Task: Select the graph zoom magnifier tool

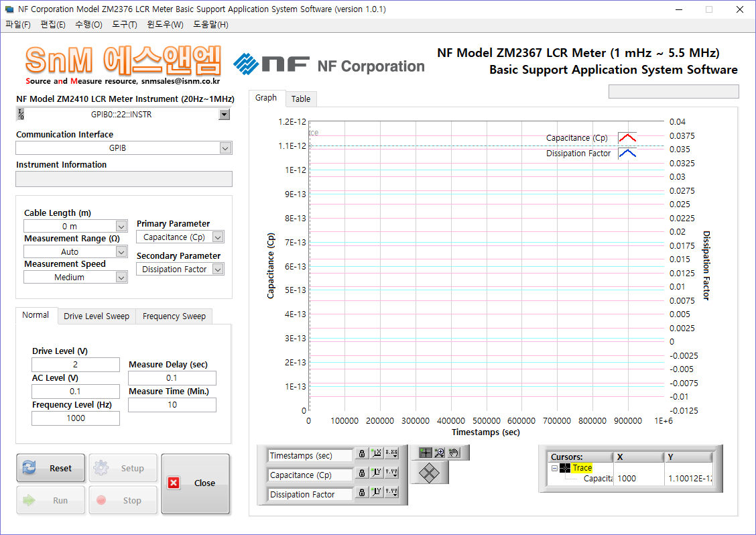Action: (439, 453)
